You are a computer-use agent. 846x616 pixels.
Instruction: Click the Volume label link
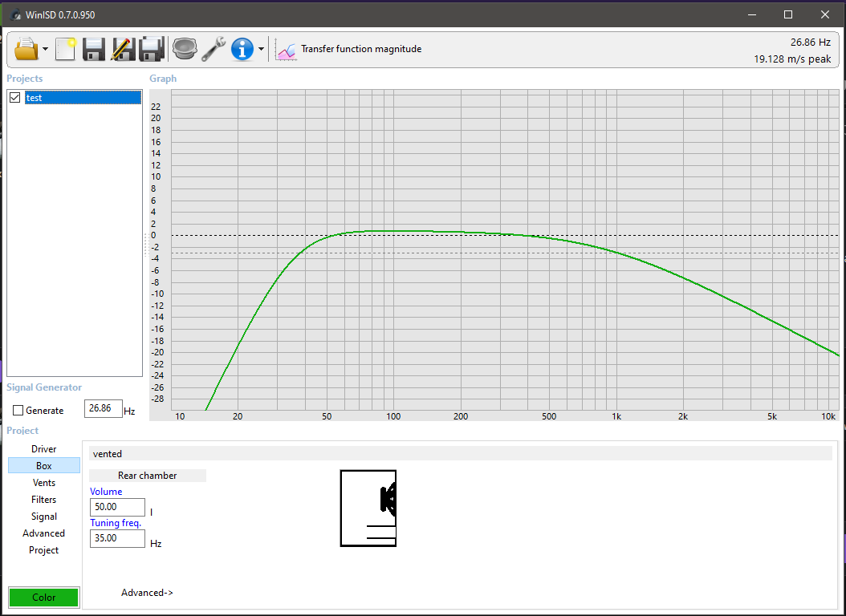(x=106, y=492)
